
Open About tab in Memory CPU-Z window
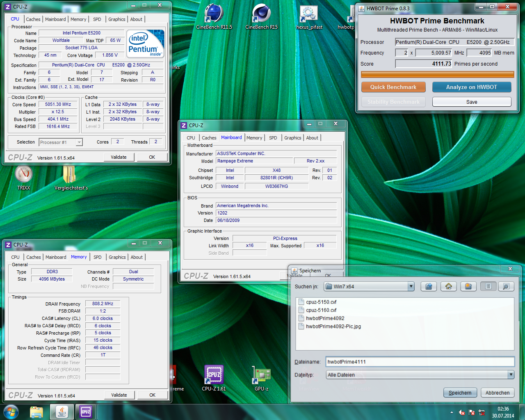[x=137, y=257]
